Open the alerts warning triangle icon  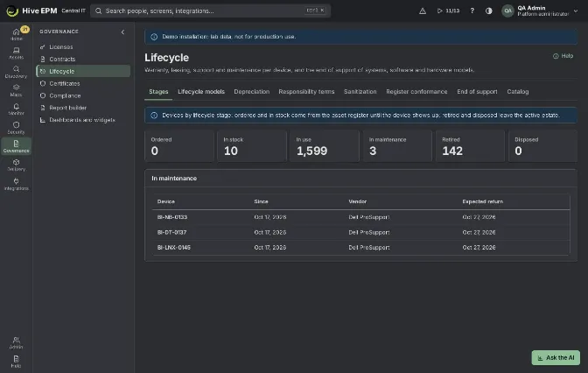click(423, 11)
